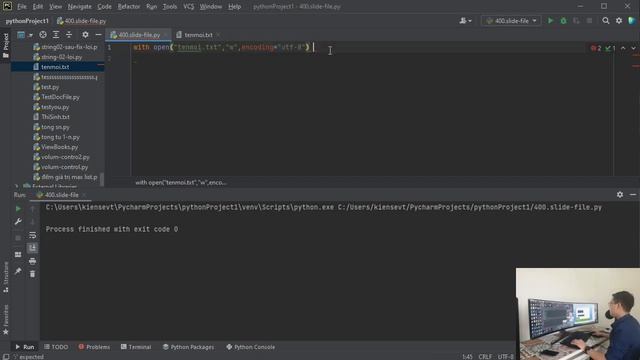Go to next highlighted error arrow

(x=633, y=48)
